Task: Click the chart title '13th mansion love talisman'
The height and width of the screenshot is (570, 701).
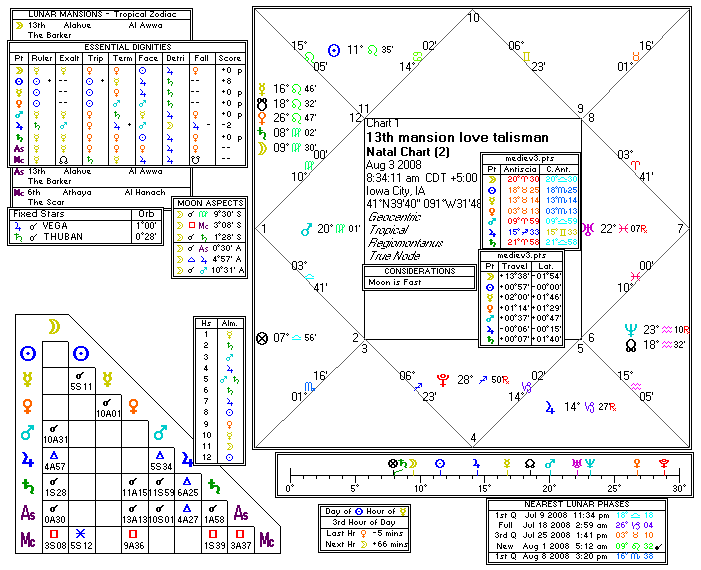Action: pos(429,137)
